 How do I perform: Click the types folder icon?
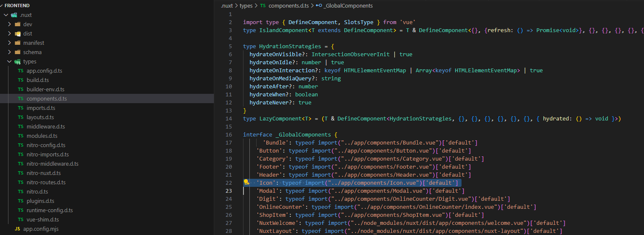coord(17,62)
